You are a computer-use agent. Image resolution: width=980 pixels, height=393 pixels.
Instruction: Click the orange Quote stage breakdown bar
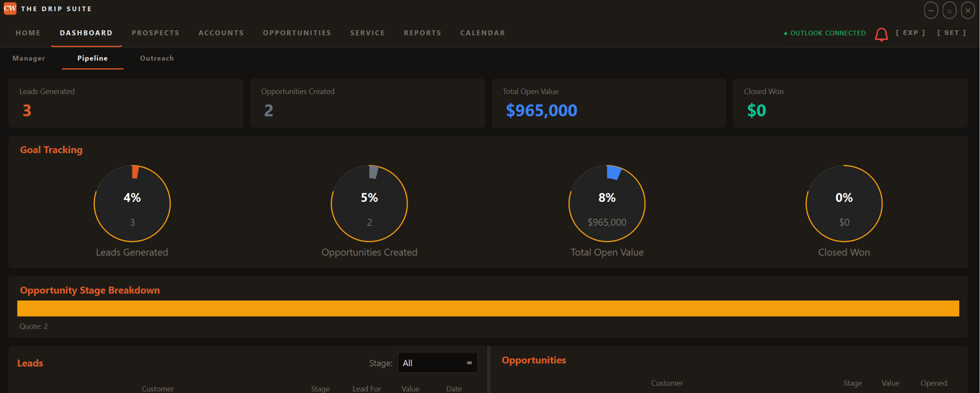pos(488,309)
